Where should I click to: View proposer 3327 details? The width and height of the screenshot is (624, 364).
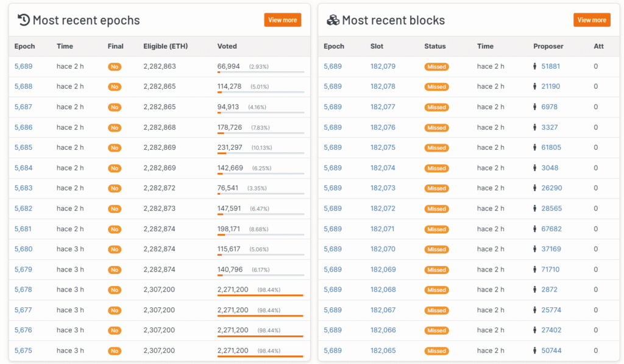point(549,127)
